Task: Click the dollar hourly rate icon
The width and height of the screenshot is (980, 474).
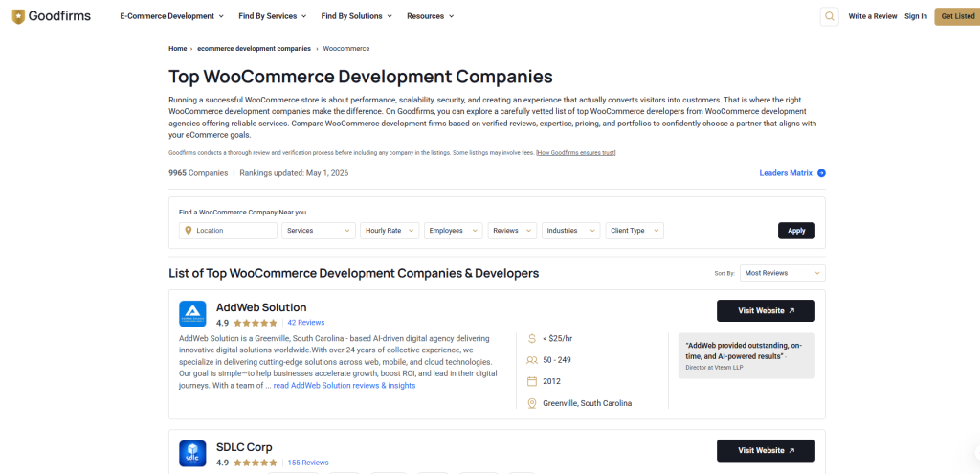Action: tap(532, 338)
